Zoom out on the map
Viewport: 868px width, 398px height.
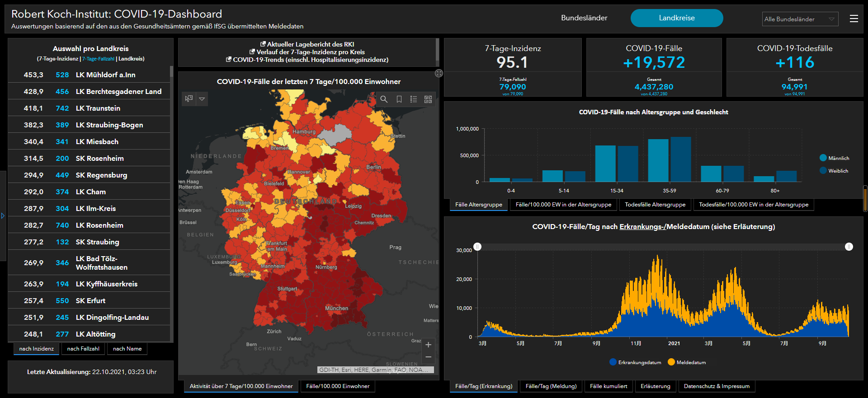(428, 357)
